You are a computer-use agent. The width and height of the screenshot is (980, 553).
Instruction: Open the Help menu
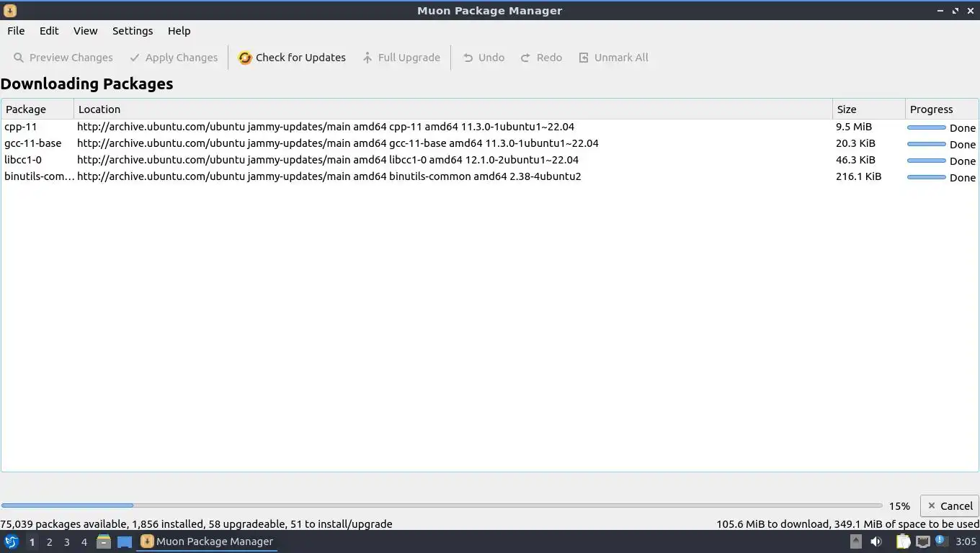pyautogui.click(x=179, y=31)
